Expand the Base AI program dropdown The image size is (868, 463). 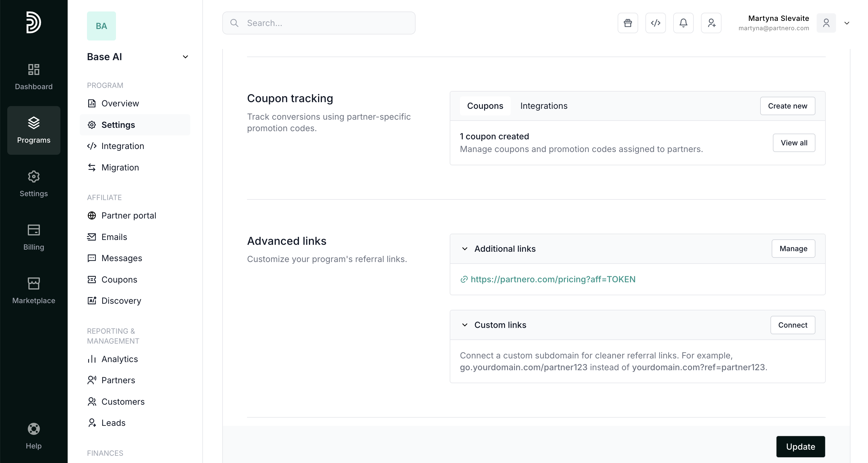pyautogui.click(x=185, y=57)
